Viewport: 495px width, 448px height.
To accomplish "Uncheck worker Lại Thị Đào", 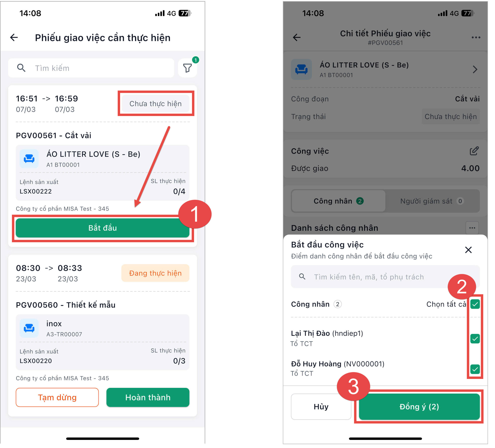I will 475,339.
